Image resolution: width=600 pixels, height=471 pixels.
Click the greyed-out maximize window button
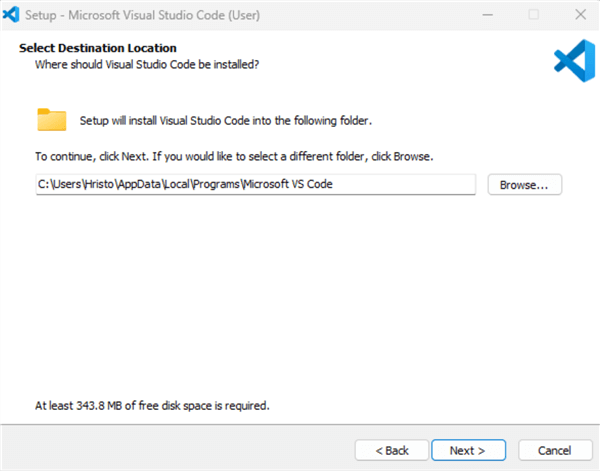coord(534,15)
